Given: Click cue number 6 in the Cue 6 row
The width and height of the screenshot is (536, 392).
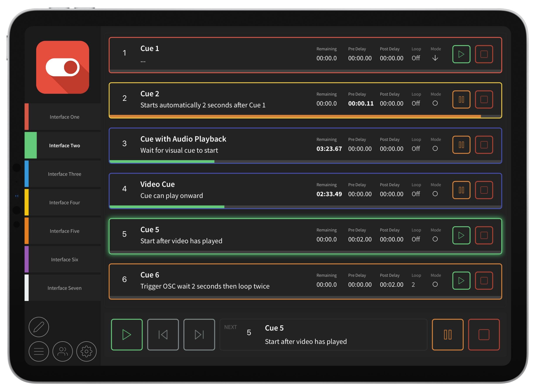Looking at the screenshot, I should pos(124,280).
